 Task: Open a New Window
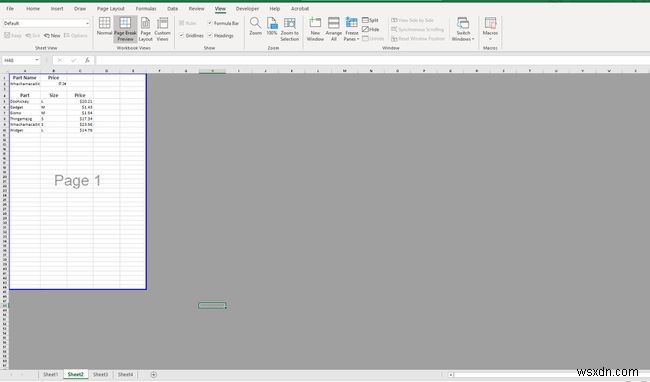click(x=315, y=29)
